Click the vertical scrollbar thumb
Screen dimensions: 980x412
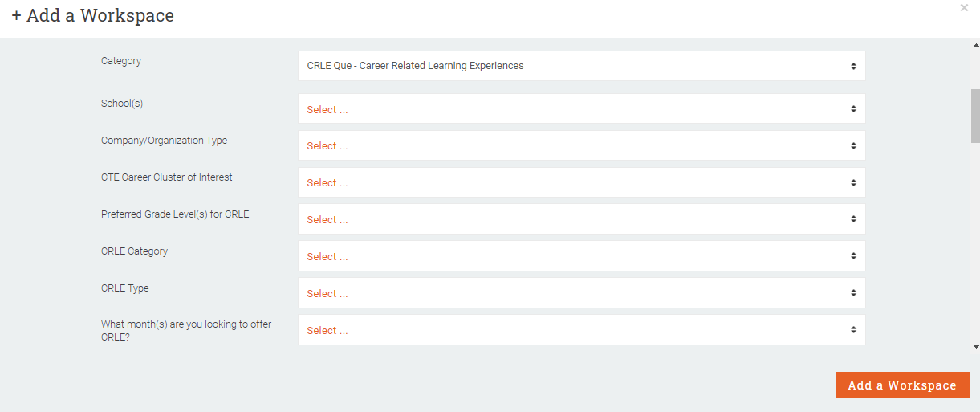975,115
